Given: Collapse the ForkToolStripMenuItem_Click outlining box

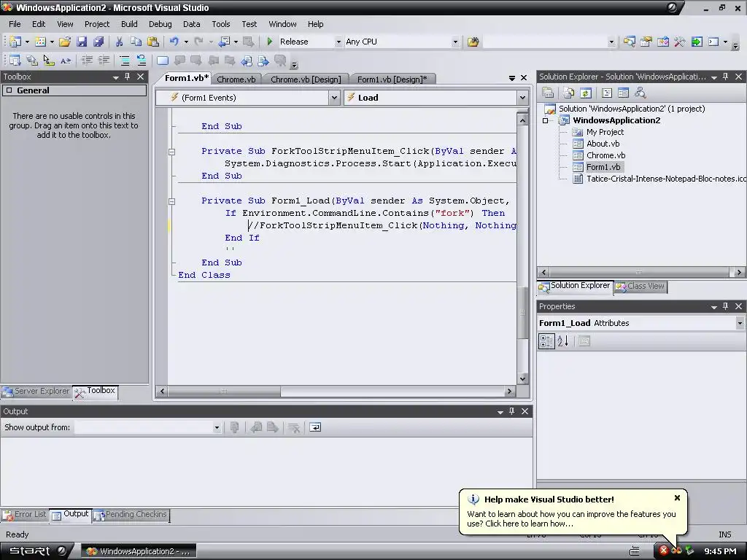Looking at the screenshot, I should (x=172, y=152).
